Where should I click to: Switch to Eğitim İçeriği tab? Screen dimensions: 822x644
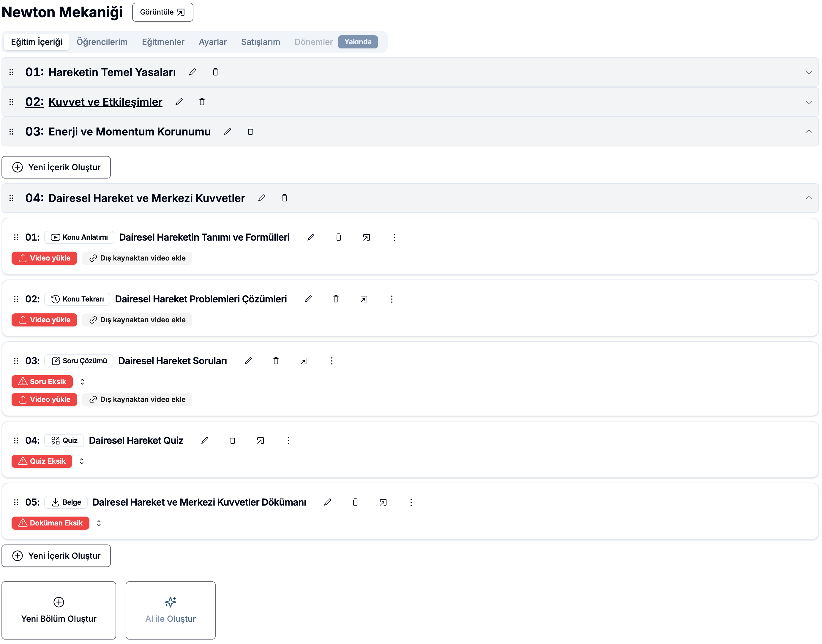click(37, 42)
